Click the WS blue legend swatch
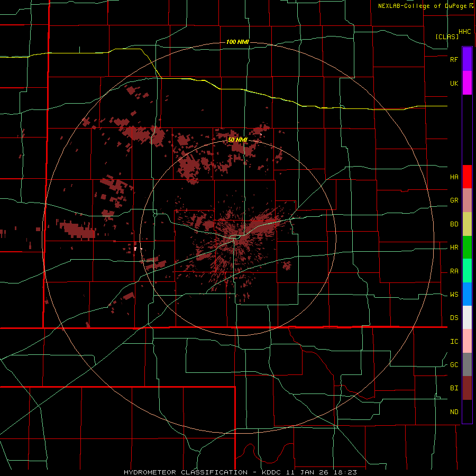The width and height of the screenshot is (476, 476). (467, 294)
